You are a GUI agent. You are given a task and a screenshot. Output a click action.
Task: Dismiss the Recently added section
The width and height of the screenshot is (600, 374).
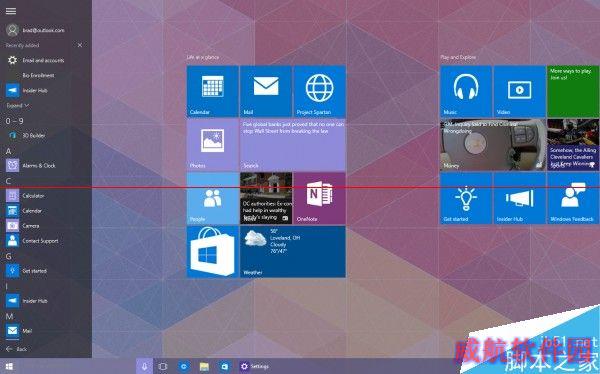[80, 45]
